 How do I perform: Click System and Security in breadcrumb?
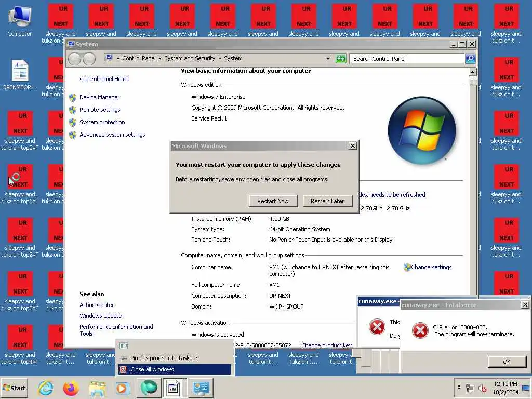pos(190,58)
